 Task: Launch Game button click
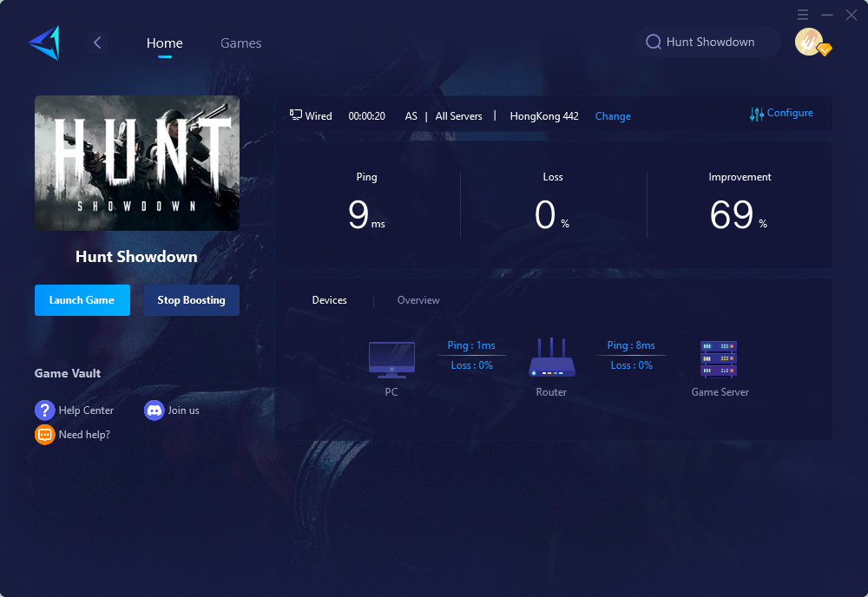[x=82, y=300]
